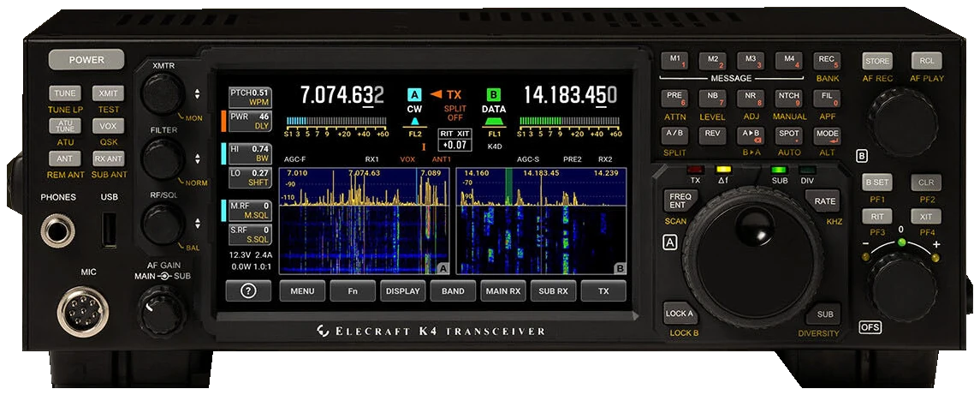The image size is (980, 395).
Task: Tap the CW filter passband triangle icon
Action: [x=414, y=121]
